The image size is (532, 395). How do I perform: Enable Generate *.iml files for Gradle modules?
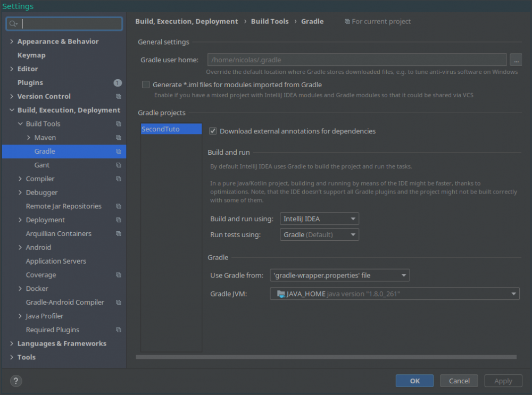click(x=146, y=85)
